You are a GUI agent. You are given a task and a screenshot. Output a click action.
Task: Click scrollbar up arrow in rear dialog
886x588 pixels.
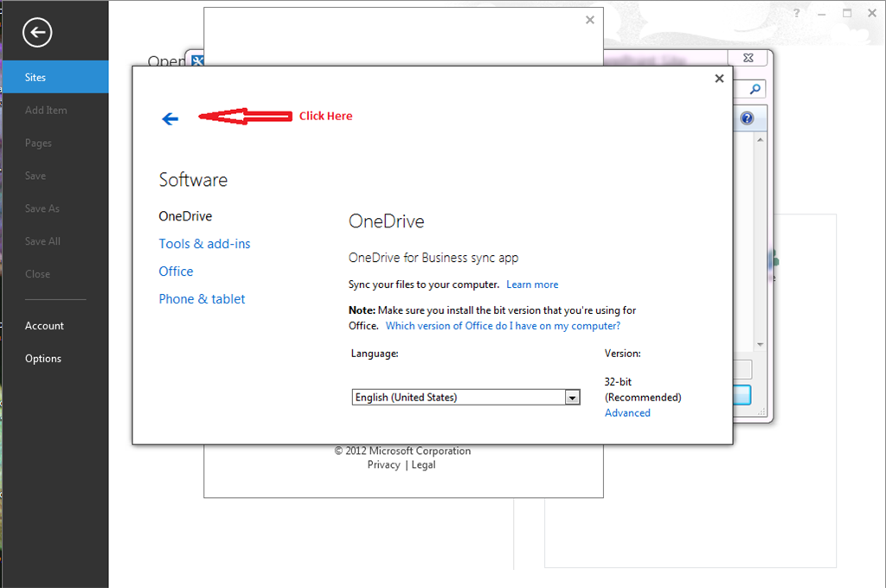(760, 139)
